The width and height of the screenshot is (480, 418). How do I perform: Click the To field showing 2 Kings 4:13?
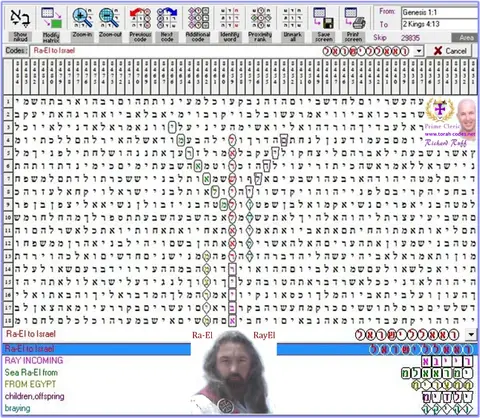(x=439, y=24)
